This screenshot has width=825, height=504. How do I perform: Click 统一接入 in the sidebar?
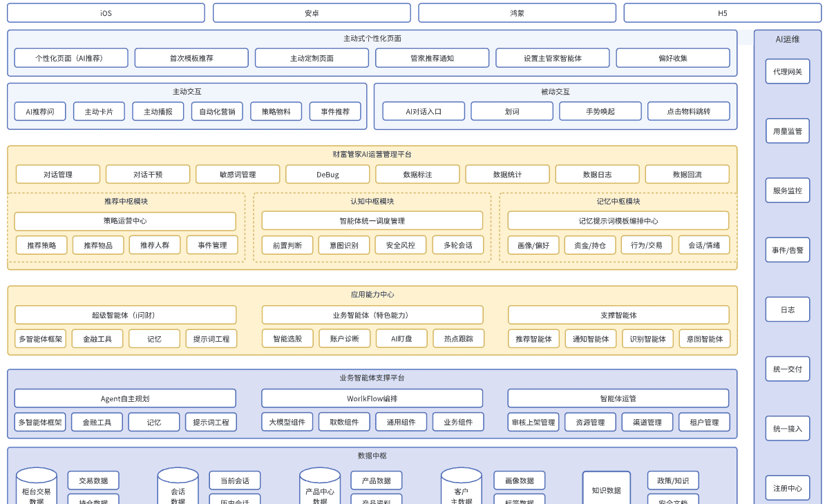click(x=787, y=428)
